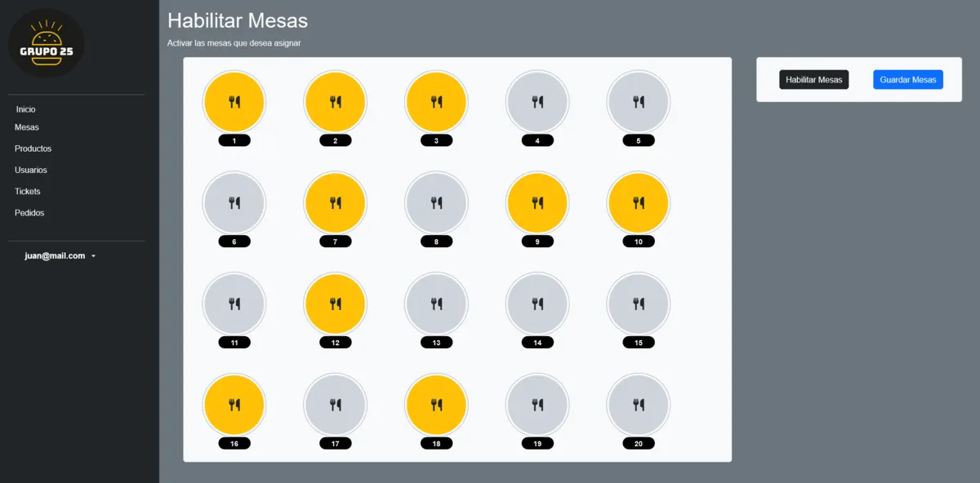The width and height of the screenshot is (980, 483).
Task: Click the table 2 cutlery icon
Action: click(x=335, y=102)
